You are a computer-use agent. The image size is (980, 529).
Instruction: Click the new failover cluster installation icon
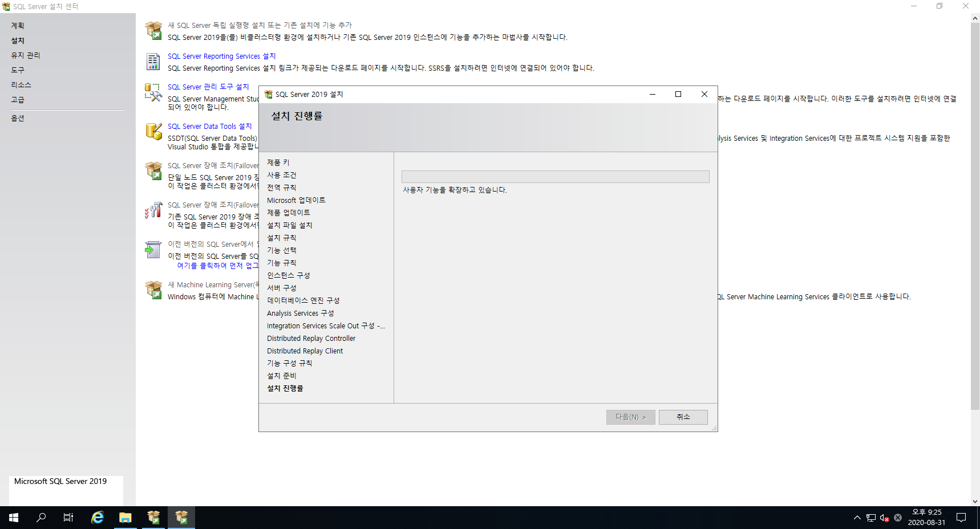(x=153, y=170)
